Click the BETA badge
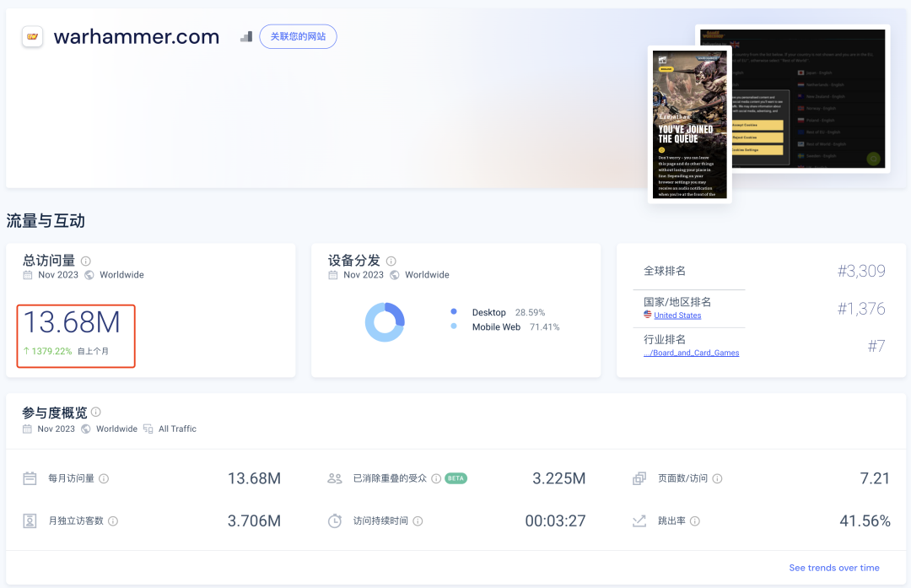The image size is (911, 588). coord(456,479)
